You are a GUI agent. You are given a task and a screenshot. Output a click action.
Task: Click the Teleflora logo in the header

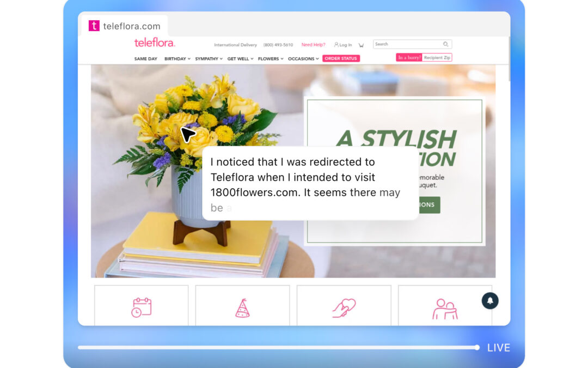tap(155, 43)
